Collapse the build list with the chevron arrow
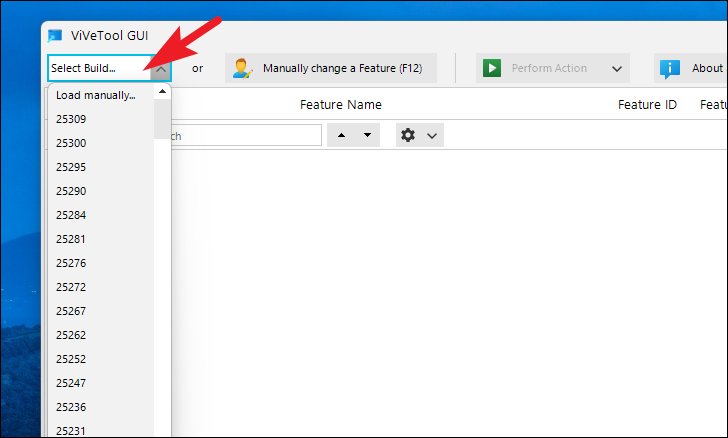 161,69
